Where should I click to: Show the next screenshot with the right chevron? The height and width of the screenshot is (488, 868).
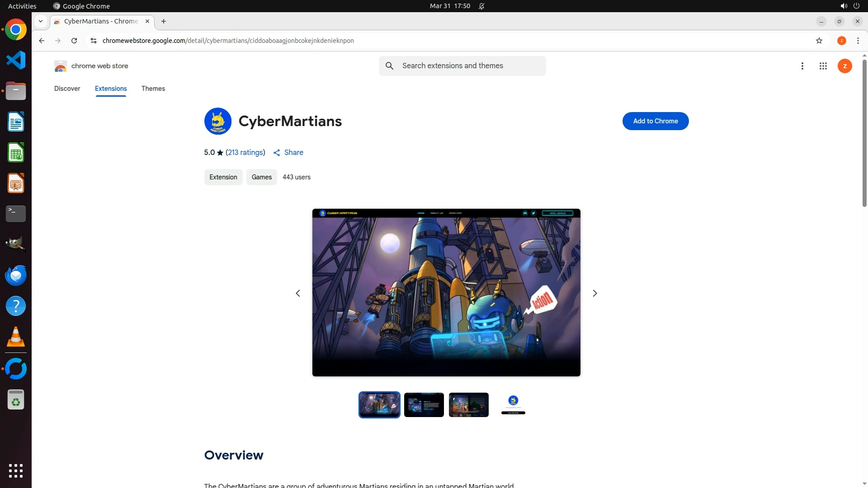click(x=594, y=293)
